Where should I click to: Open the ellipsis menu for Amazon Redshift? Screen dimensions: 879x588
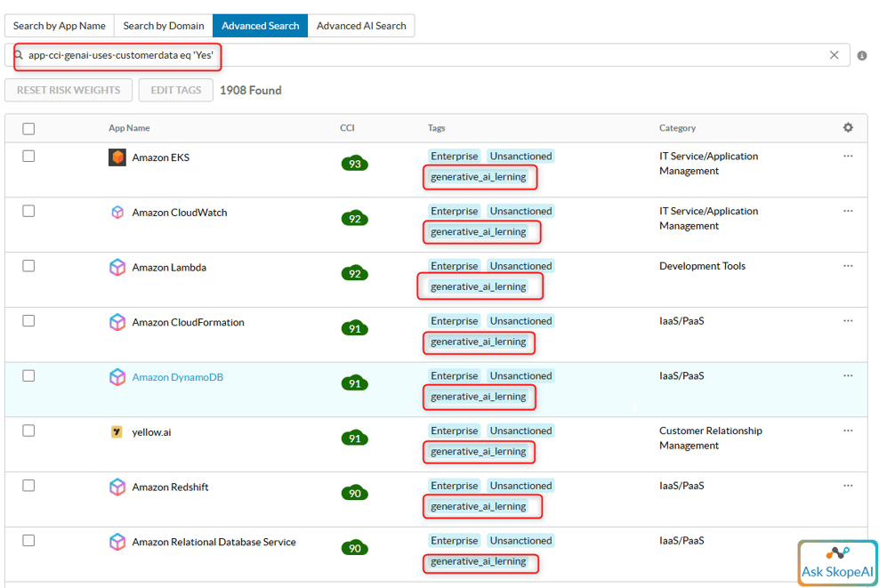coord(847,485)
